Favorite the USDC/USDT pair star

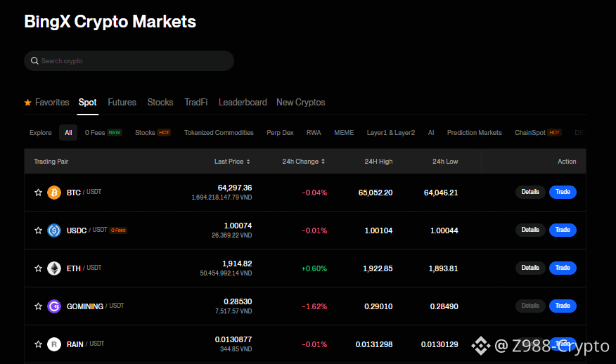(38, 230)
